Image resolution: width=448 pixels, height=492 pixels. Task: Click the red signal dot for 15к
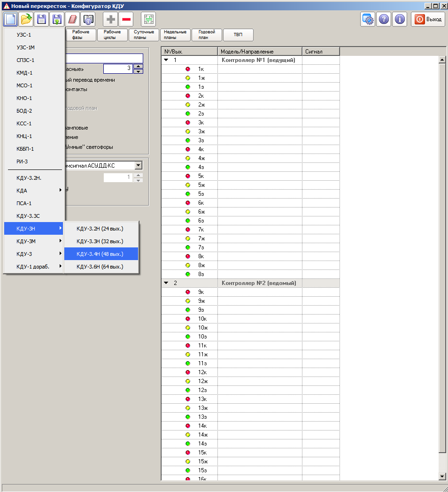coord(188,453)
